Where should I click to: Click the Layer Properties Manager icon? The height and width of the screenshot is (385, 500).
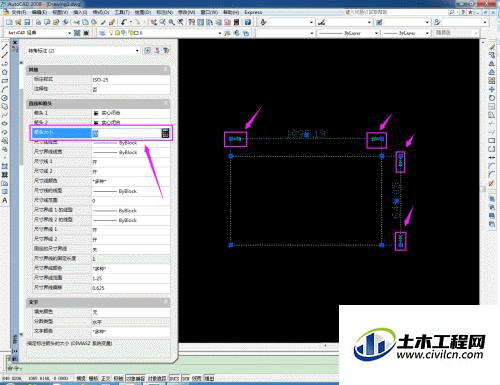(102, 33)
